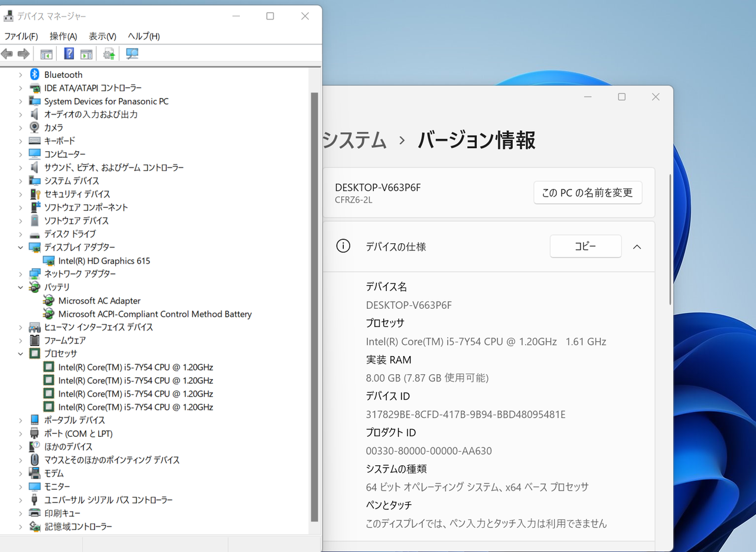
Task: Click the product ID 00330-80000-00000-AA630
Action: tap(429, 451)
